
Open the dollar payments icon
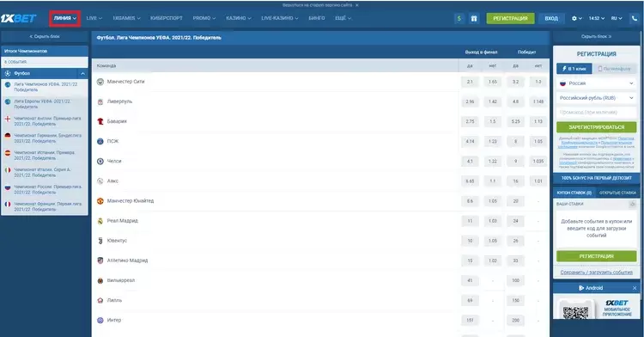tap(459, 19)
